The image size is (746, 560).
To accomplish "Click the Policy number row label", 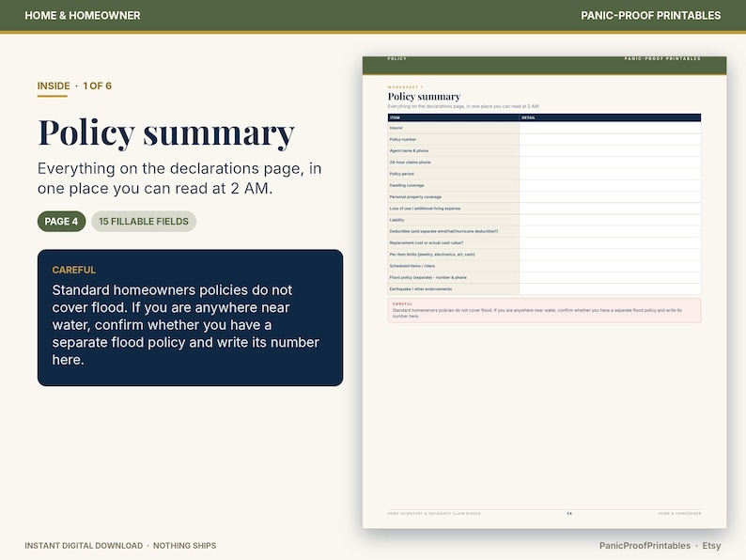I will coord(402,139).
